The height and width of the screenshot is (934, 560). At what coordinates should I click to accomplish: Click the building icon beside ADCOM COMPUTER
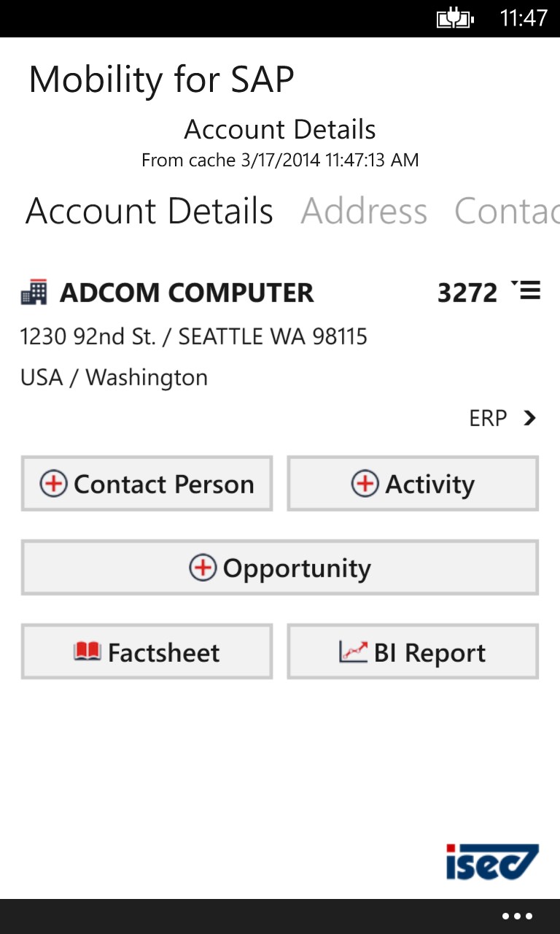tap(34, 293)
